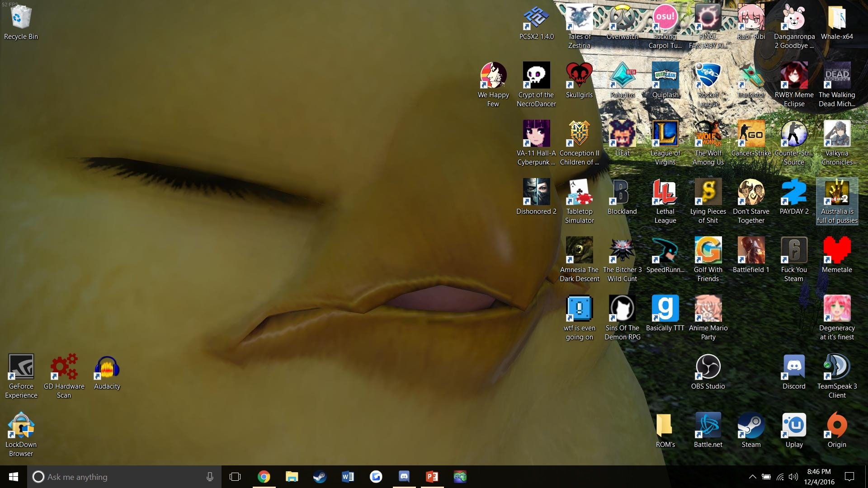
Task: Activate the Cortana microphone icon
Action: tap(210, 477)
